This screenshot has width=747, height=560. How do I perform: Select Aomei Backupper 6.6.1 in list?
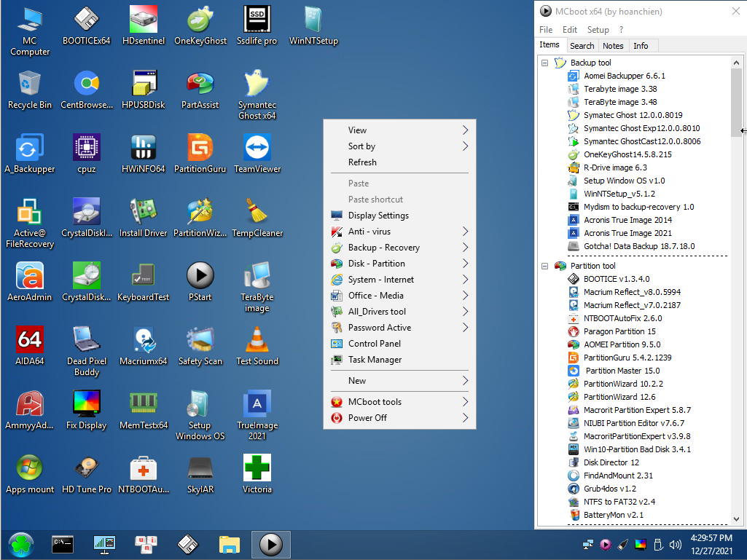pos(624,76)
